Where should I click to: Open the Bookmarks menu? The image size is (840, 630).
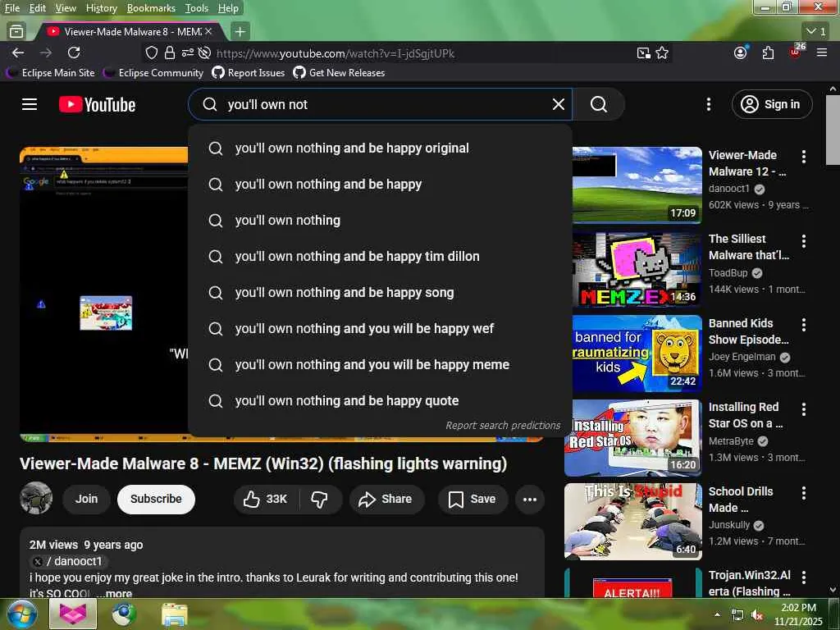coord(151,8)
